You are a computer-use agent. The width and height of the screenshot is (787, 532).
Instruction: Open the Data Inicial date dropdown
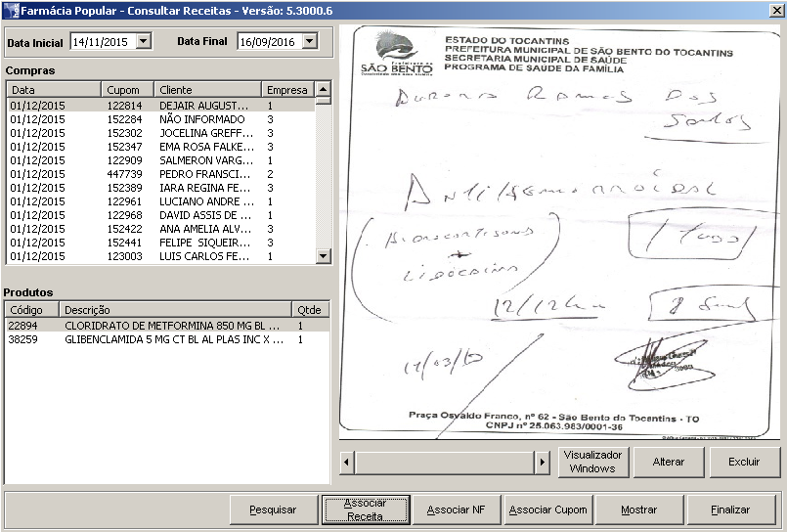pyautogui.click(x=144, y=42)
